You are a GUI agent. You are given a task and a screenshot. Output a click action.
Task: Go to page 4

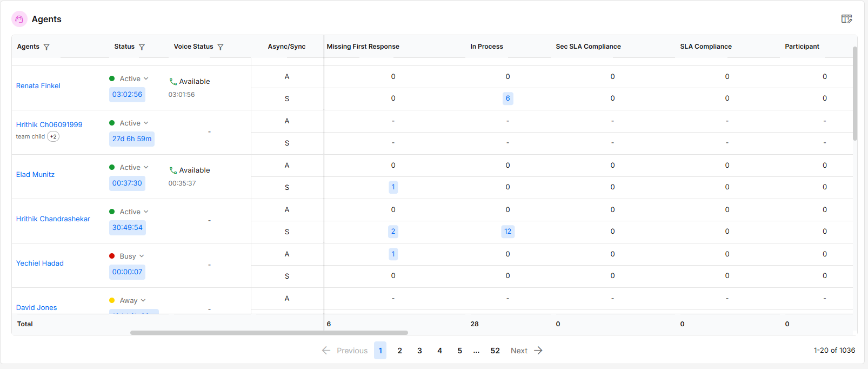point(440,351)
